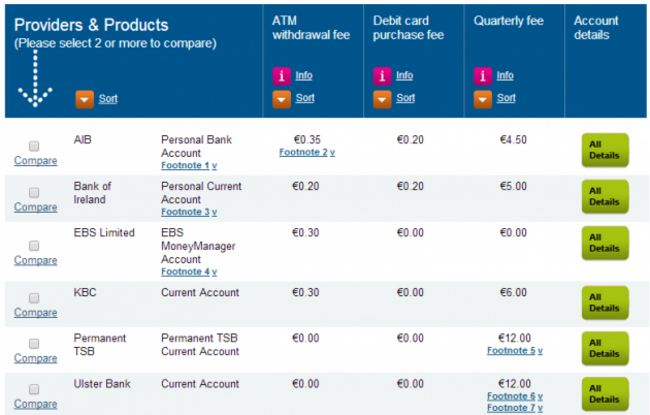Open the Info link under Quarterly fee
The height and width of the screenshot is (415, 650).
[505, 75]
